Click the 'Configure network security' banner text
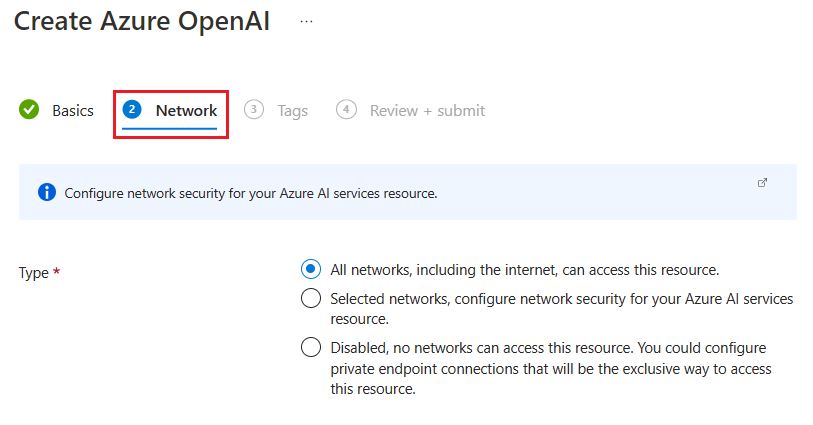 point(251,193)
